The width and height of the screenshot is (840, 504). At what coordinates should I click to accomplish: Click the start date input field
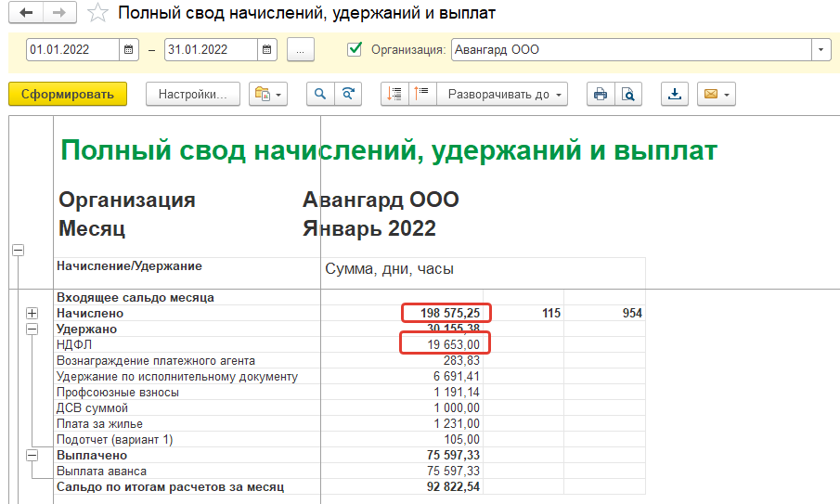[x=72, y=50]
